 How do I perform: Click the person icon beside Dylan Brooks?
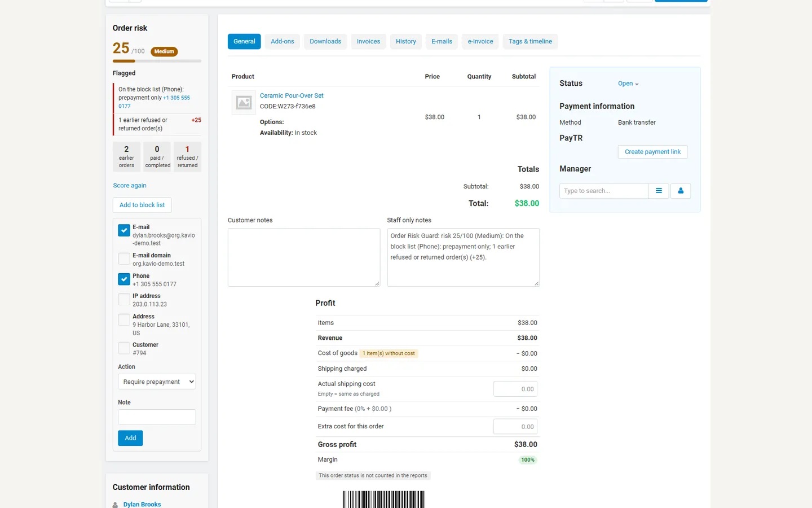point(116,505)
